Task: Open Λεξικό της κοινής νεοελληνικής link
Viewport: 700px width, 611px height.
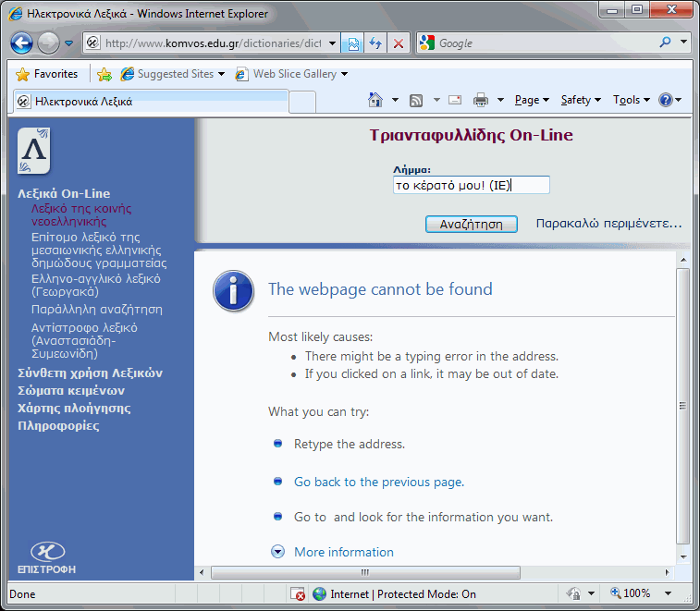Action: coord(81,215)
